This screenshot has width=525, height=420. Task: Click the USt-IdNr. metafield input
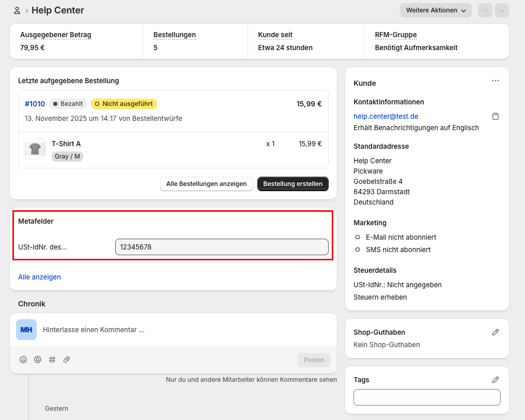[221, 247]
